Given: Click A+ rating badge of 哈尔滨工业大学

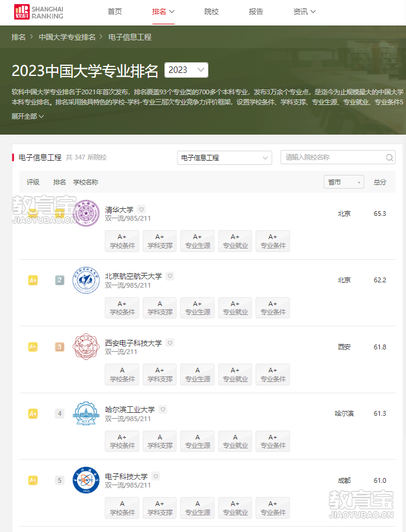Looking at the screenshot, I should [x=33, y=413].
